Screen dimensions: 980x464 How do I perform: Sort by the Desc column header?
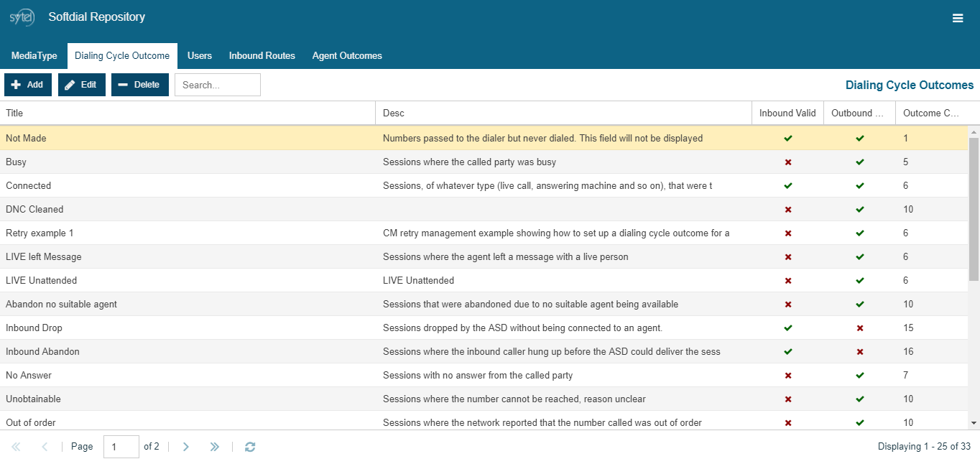click(x=564, y=113)
